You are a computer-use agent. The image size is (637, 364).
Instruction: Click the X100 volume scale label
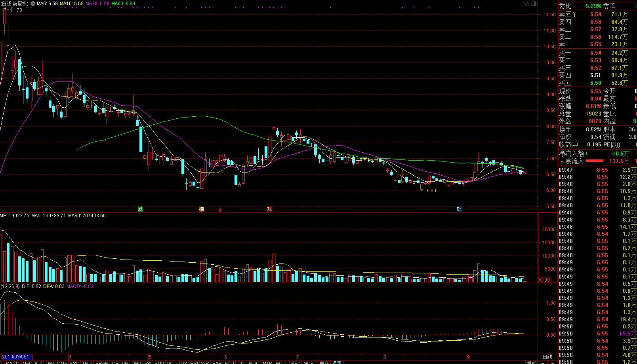point(545,280)
